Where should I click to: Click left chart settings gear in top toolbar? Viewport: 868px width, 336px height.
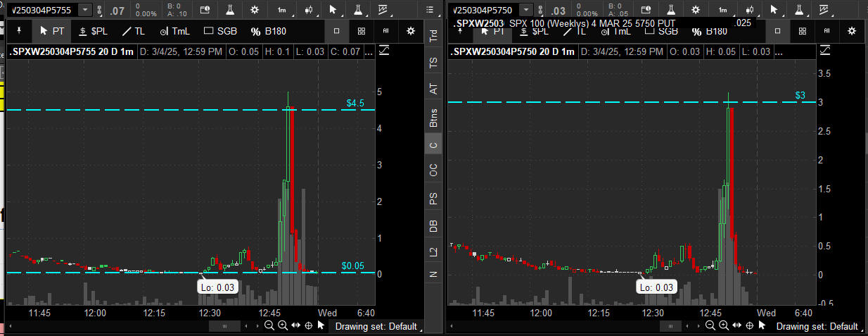(x=255, y=10)
